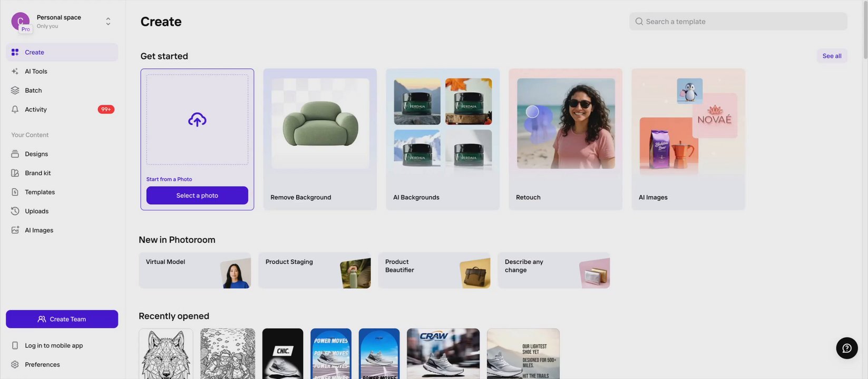Screen dimensions: 868x379
Task: Open the Retouch card
Action: [x=565, y=139]
